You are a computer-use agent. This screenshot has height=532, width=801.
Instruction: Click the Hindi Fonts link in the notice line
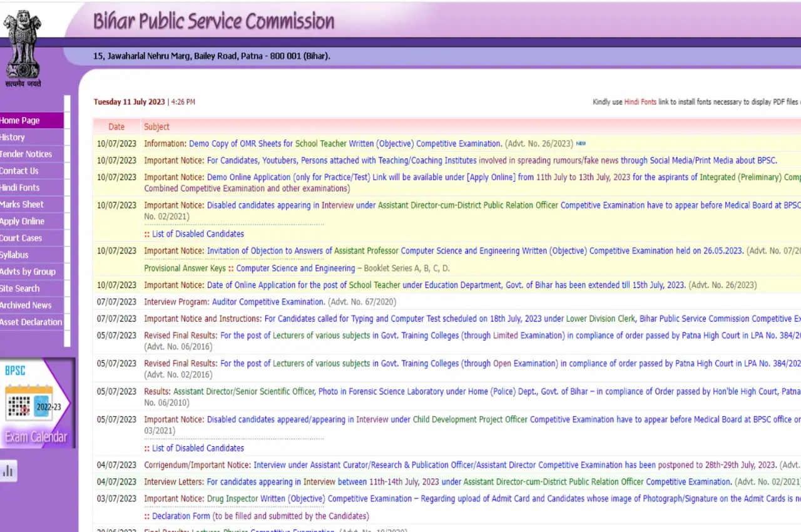(640, 102)
